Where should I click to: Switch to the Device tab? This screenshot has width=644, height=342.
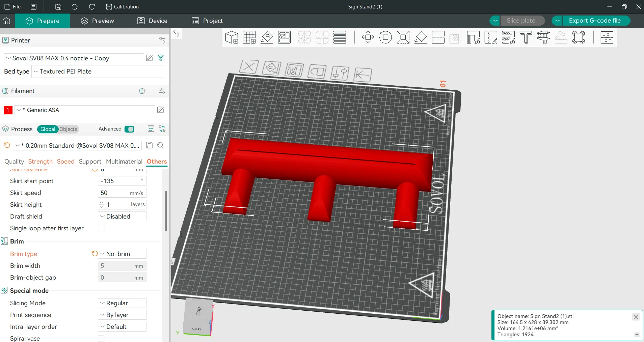tap(153, 21)
